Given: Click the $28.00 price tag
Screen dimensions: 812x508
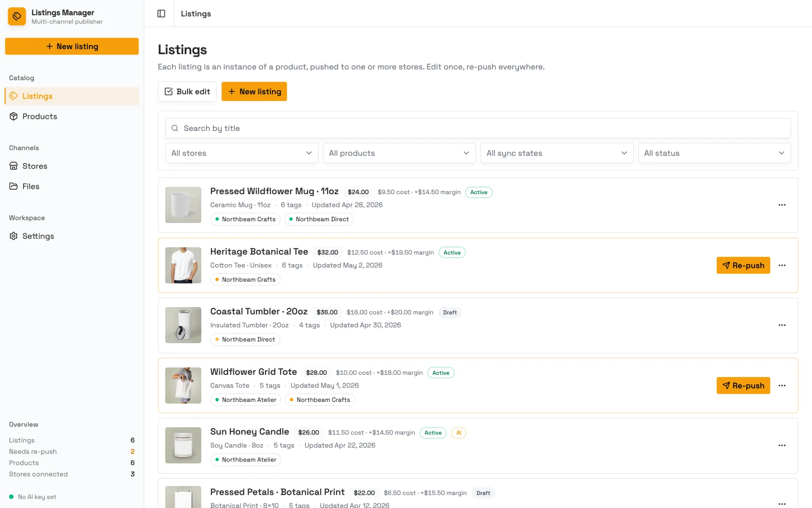Looking at the screenshot, I should (316, 373).
